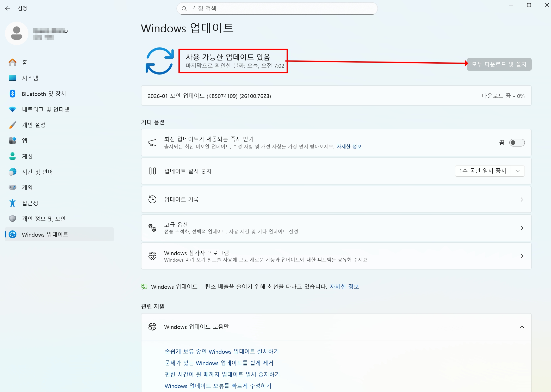This screenshot has width=551, height=392.
Task: Open 게임 settings page
Action: tap(59, 187)
